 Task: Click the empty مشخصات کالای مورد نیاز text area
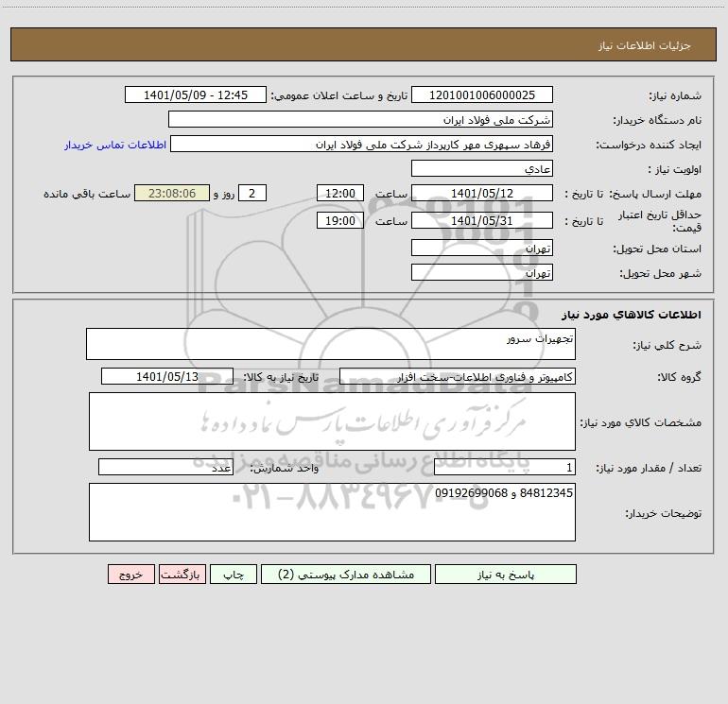coord(332,421)
